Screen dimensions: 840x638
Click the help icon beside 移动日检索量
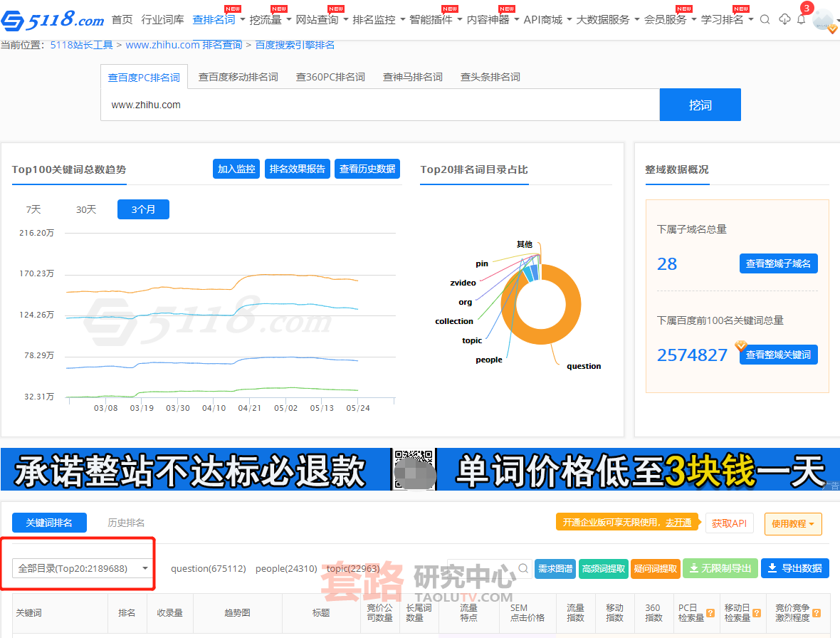[757, 613]
